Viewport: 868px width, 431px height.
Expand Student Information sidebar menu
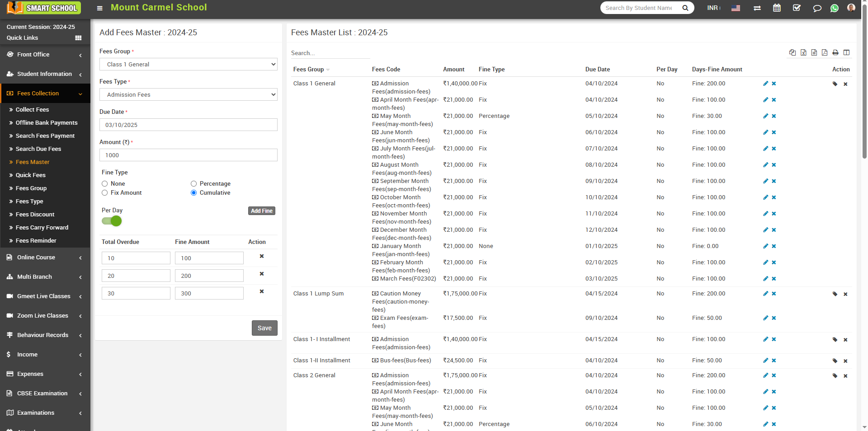click(44, 74)
